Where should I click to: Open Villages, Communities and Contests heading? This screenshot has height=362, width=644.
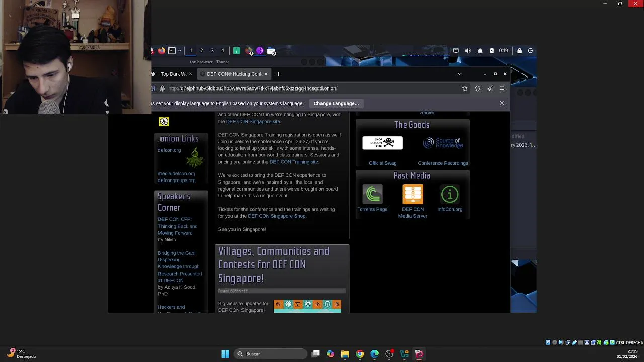pos(274,264)
